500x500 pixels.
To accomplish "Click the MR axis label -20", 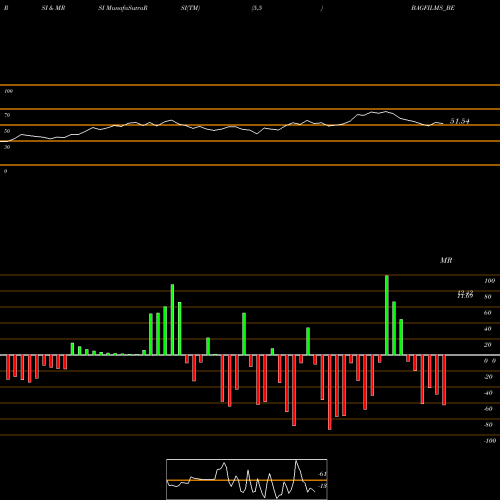I will pos(488,377).
